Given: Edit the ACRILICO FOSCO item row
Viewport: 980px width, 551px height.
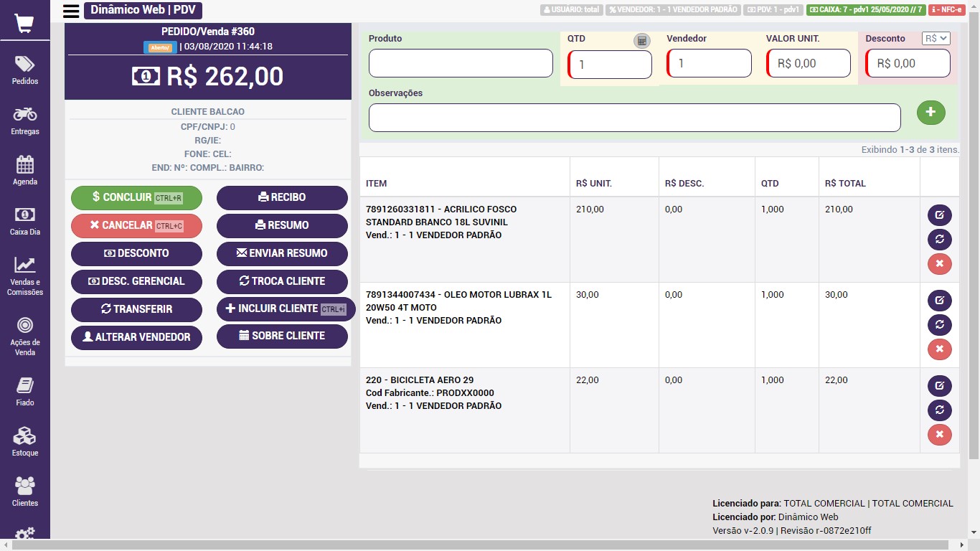Looking at the screenshot, I should tap(939, 215).
